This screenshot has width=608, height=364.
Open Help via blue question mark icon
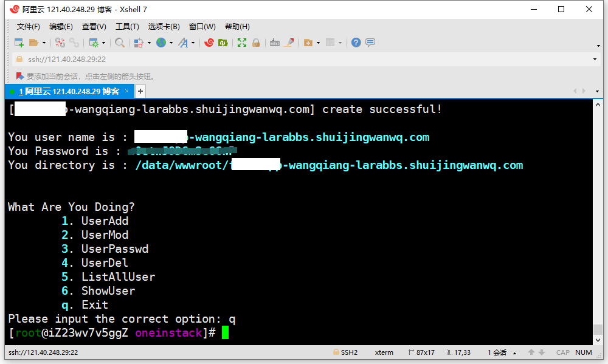356,43
